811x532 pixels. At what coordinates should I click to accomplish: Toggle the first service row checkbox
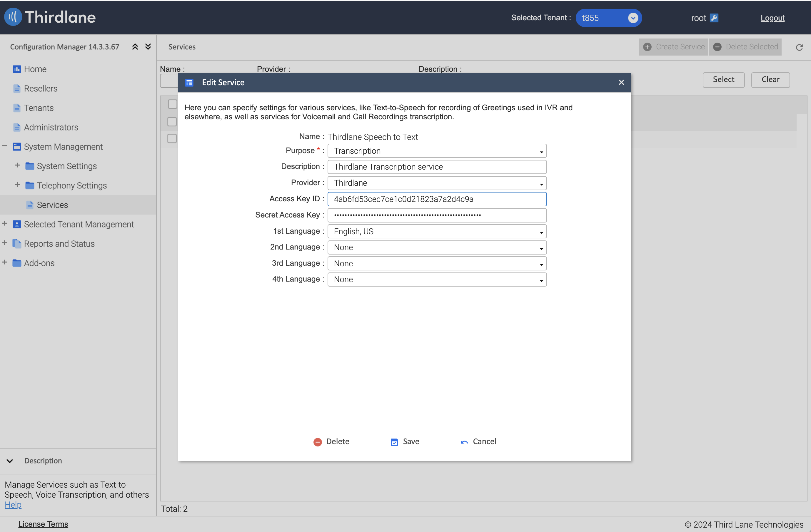click(172, 122)
